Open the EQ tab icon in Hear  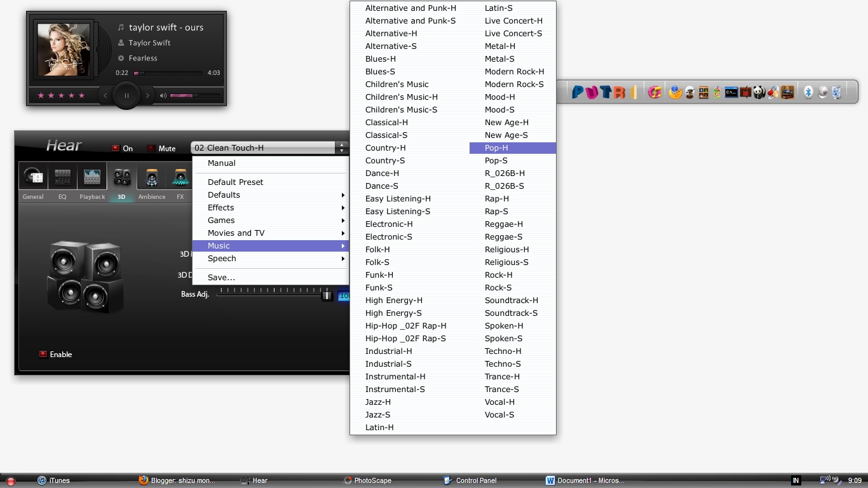coord(62,177)
